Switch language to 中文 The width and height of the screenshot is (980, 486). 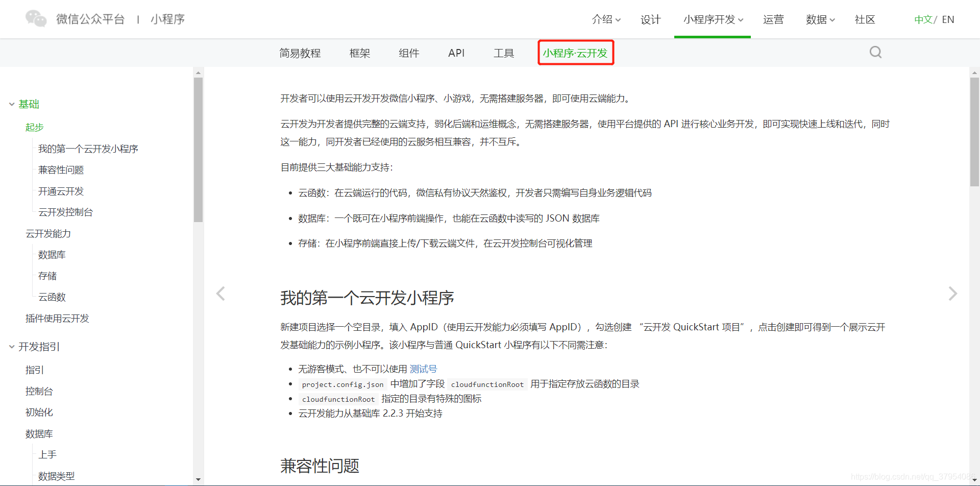tap(923, 19)
